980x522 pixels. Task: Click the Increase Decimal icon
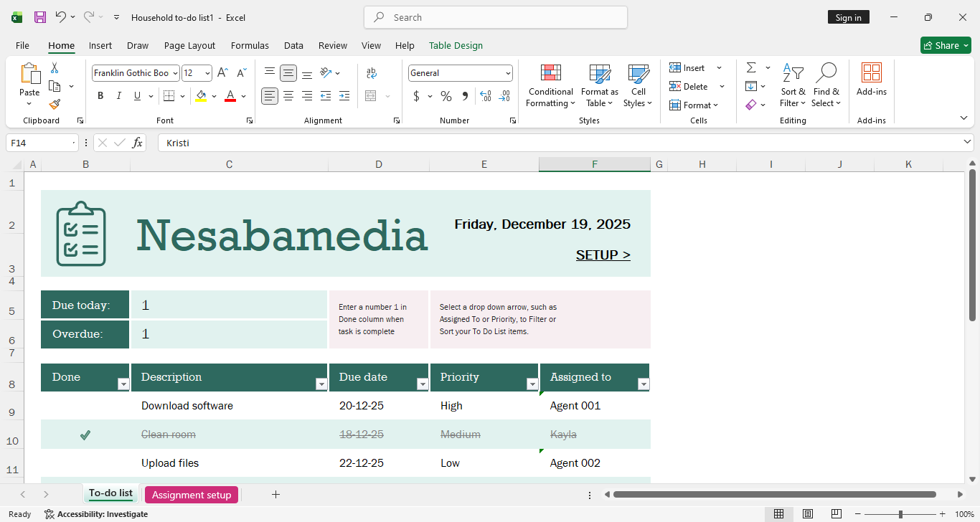[486, 96]
